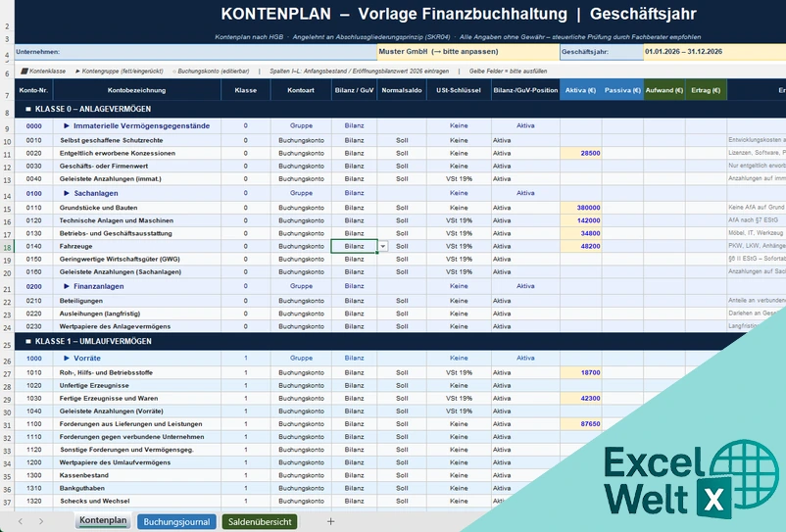786x532 pixels.
Task: Select the Unfertige Erzeugnisse cell
Action: pos(136,385)
